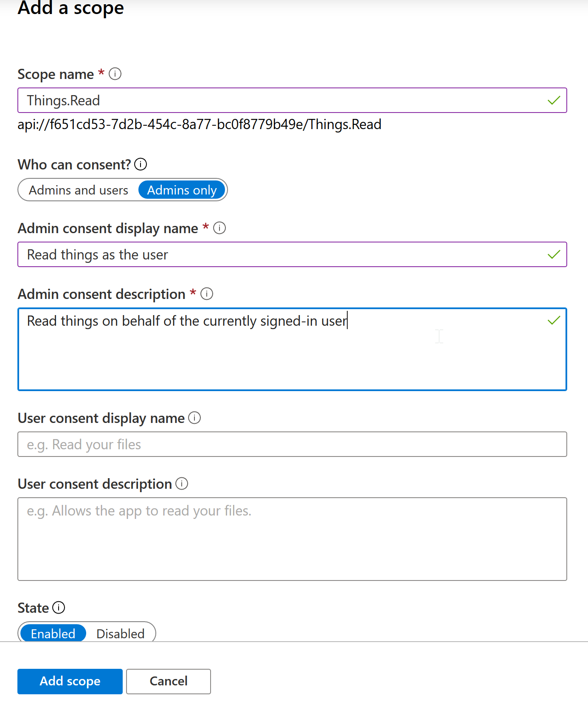This screenshot has height=710, width=588.
Task: Click info icon next to Scope name
Action: 115,74
